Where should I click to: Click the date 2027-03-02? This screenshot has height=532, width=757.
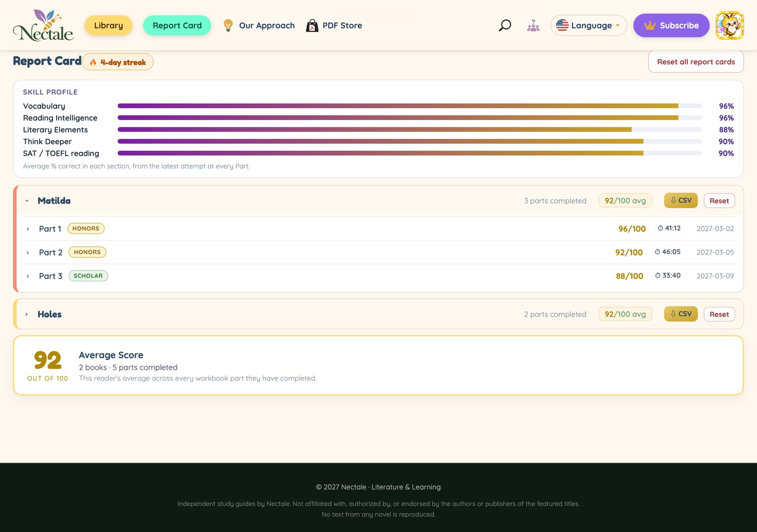tap(715, 229)
